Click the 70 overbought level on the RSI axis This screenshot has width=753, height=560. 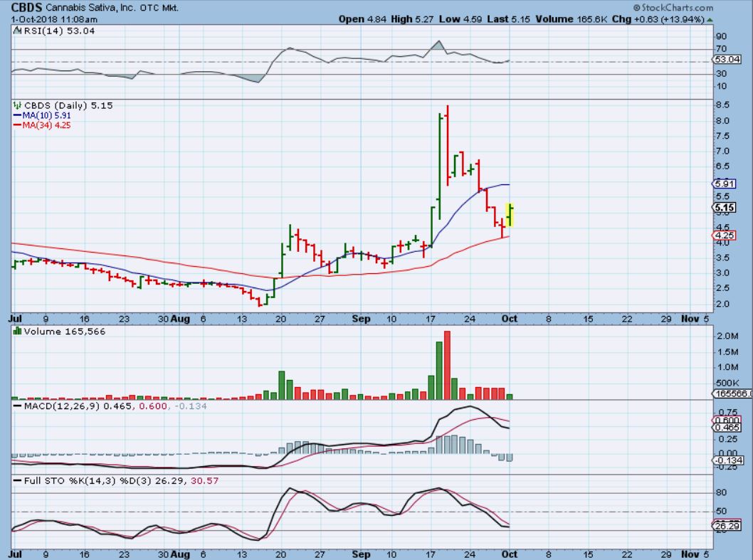(x=721, y=49)
